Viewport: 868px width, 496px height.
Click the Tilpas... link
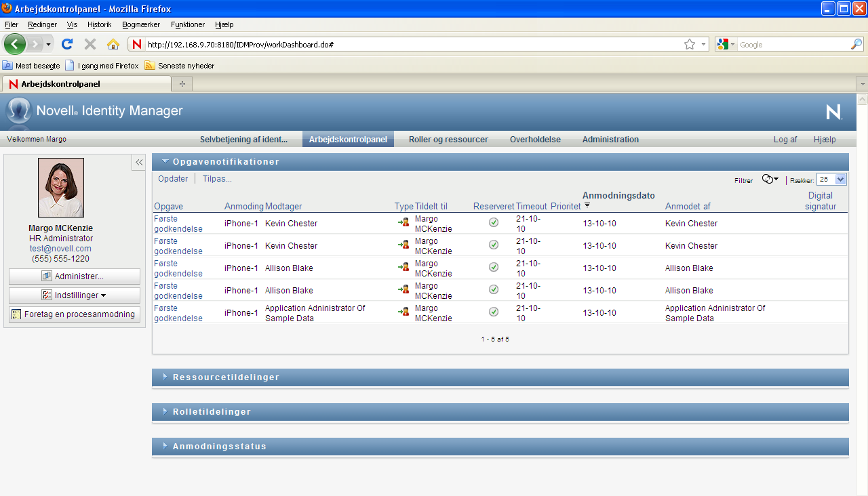[217, 179]
